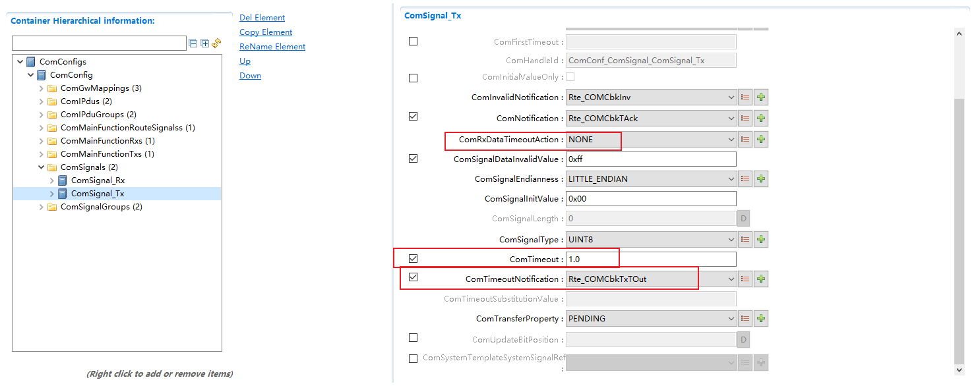Select ComSignal_Rx in the tree
980x386 pixels.
tap(98, 180)
